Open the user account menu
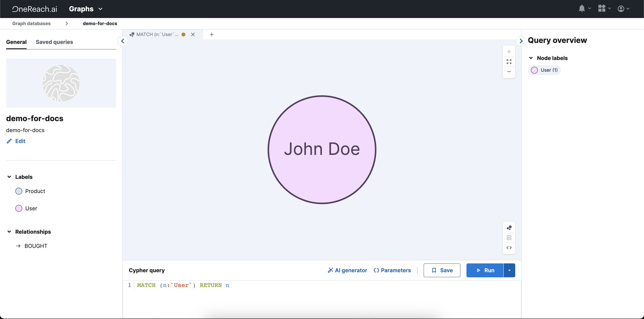The height and width of the screenshot is (319, 644). point(623,9)
